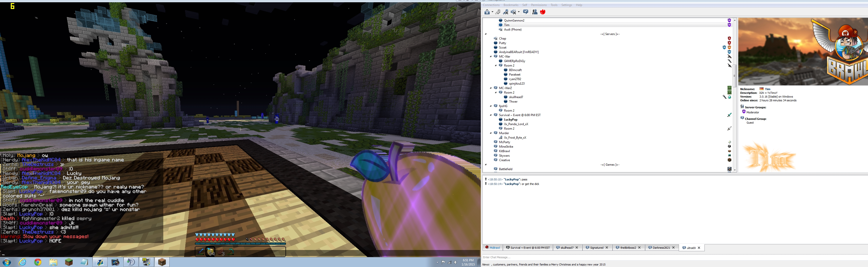The image size is (868, 267).
Task: Collapse the Servers spacer section
Action: click(486, 34)
